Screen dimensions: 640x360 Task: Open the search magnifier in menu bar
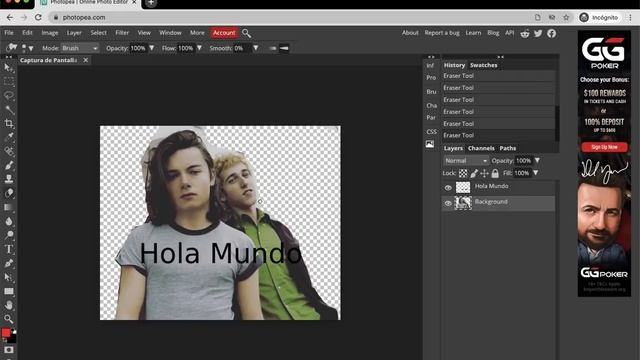tap(246, 33)
